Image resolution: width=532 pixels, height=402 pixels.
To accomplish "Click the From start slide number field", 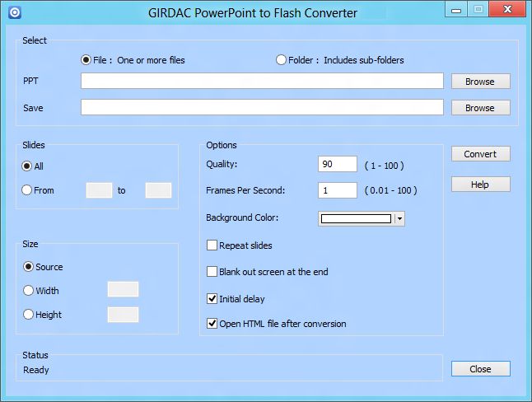I will coord(99,190).
